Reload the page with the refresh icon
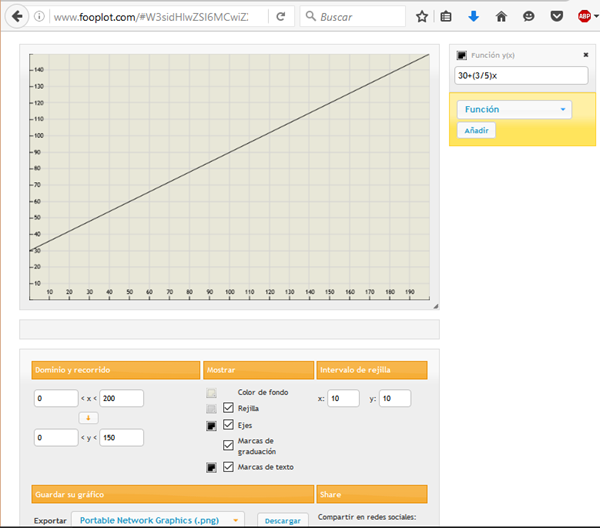Screen dimensions: 600x528 (x=281, y=17)
